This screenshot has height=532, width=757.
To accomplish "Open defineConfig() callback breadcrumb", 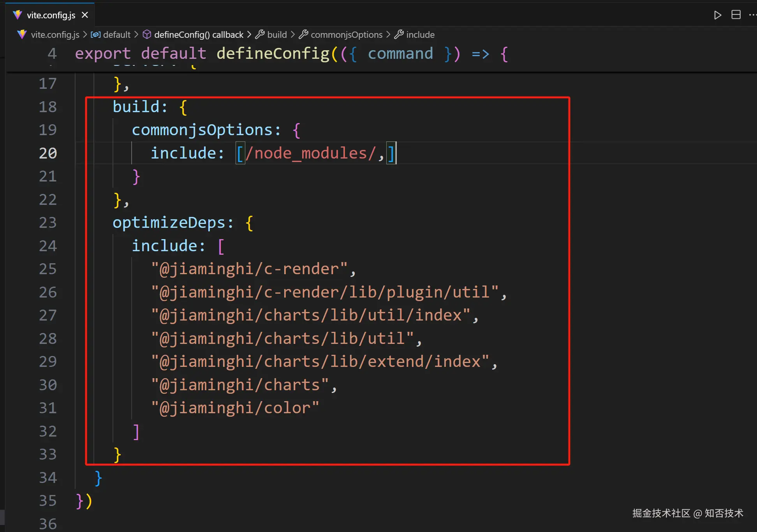I will pos(199,35).
